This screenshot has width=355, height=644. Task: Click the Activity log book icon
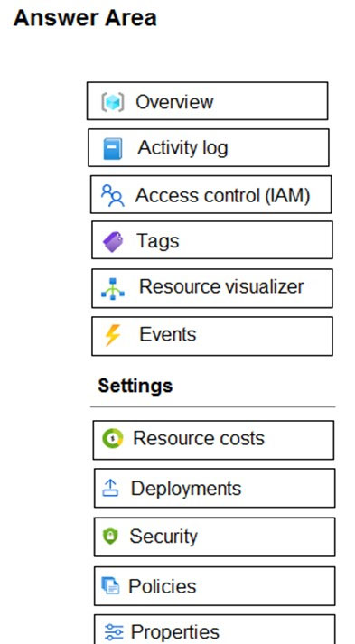(113, 148)
